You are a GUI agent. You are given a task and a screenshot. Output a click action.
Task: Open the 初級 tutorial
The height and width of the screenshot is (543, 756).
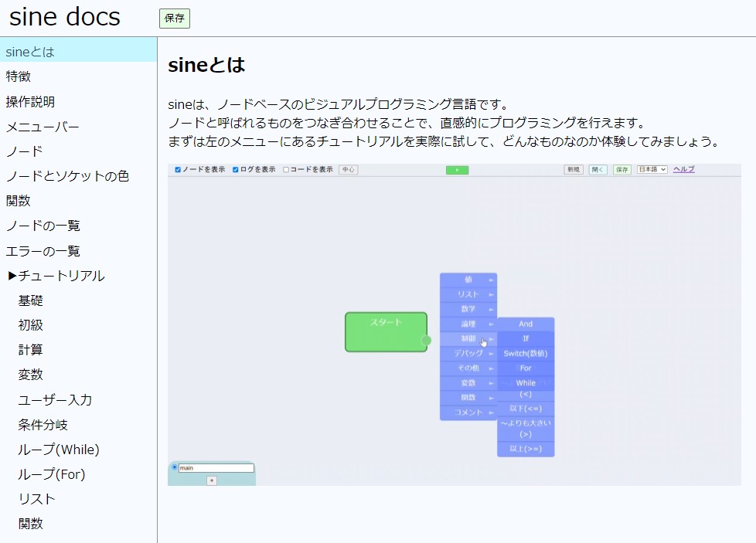[31, 325]
